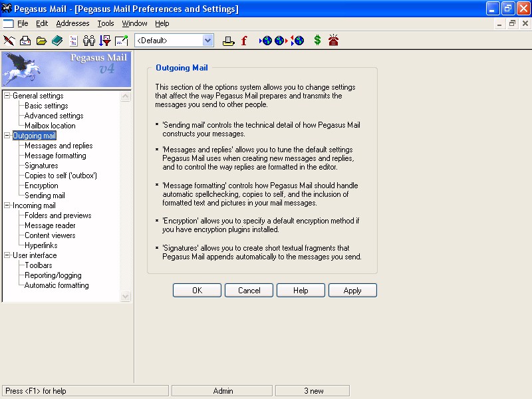The image size is (532, 399).
Task: Select Basic settings in the tree
Action: pos(47,106)
